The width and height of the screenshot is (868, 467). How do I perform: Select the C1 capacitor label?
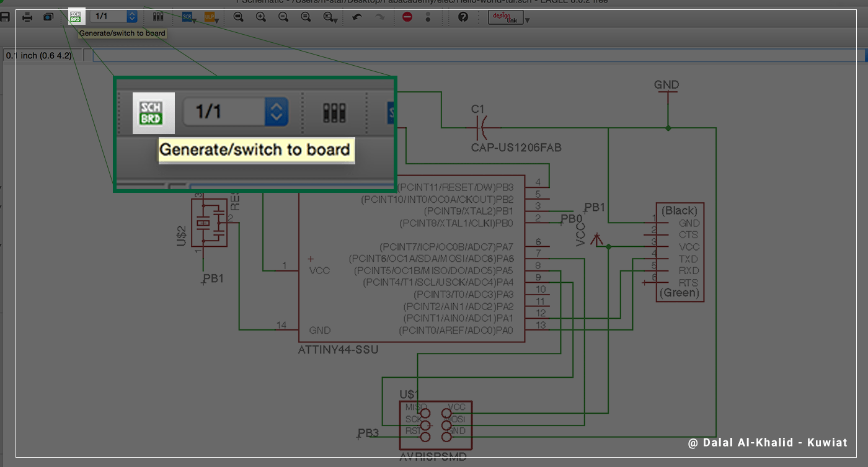coord(477,109)
